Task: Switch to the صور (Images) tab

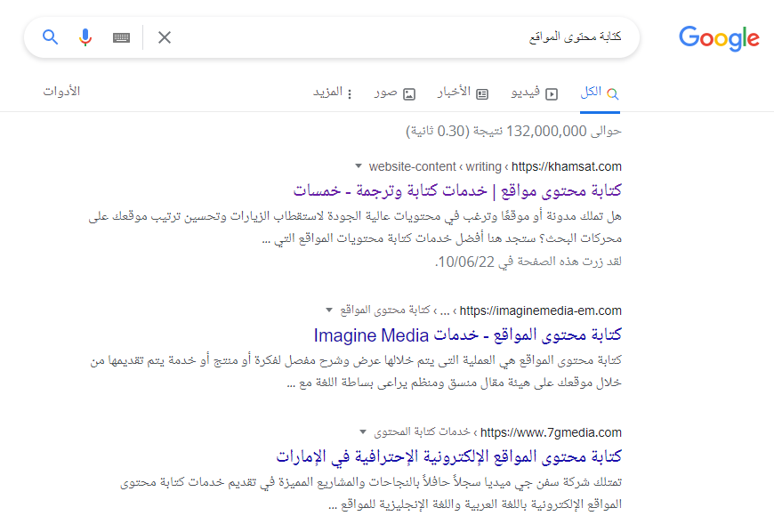Action: point(395,93)
